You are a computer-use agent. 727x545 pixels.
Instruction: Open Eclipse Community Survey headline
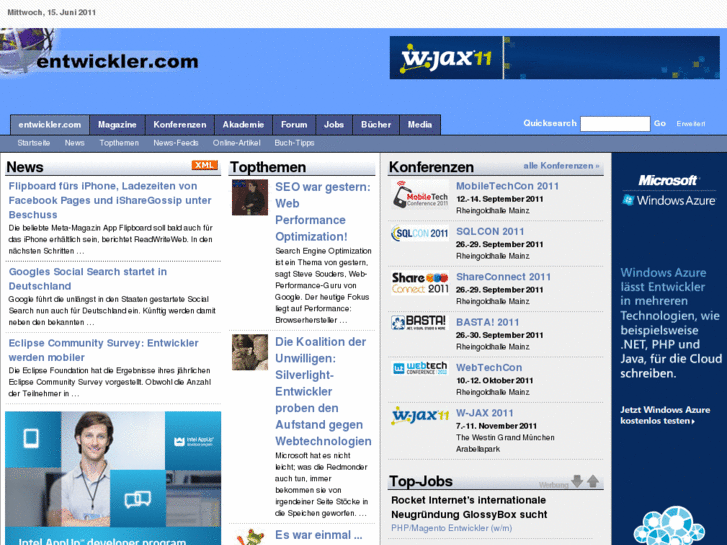coord(103,350)
